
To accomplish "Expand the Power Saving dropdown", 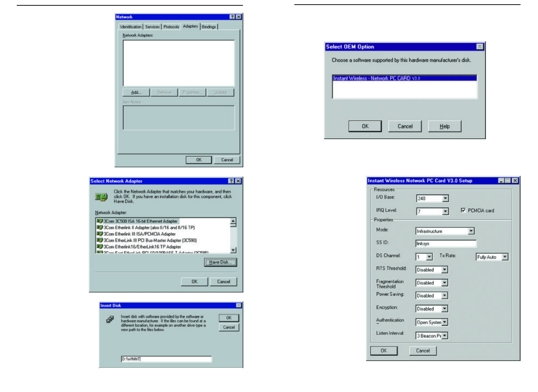I will (x=445, y=296).
